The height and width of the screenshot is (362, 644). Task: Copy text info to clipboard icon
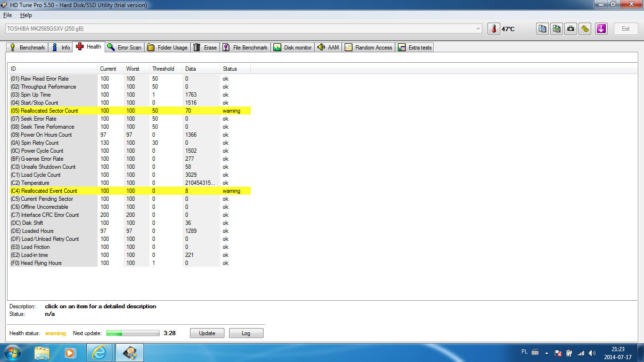543,29
